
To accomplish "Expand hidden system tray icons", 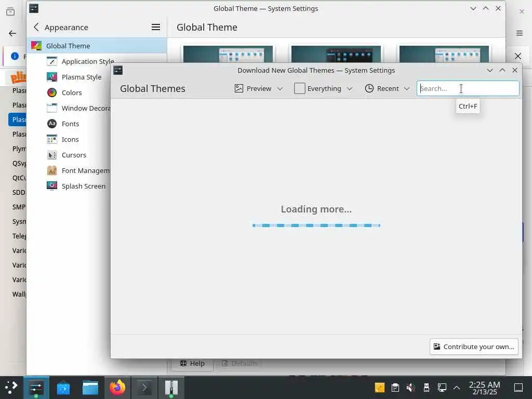I will (x=457, y=388).
